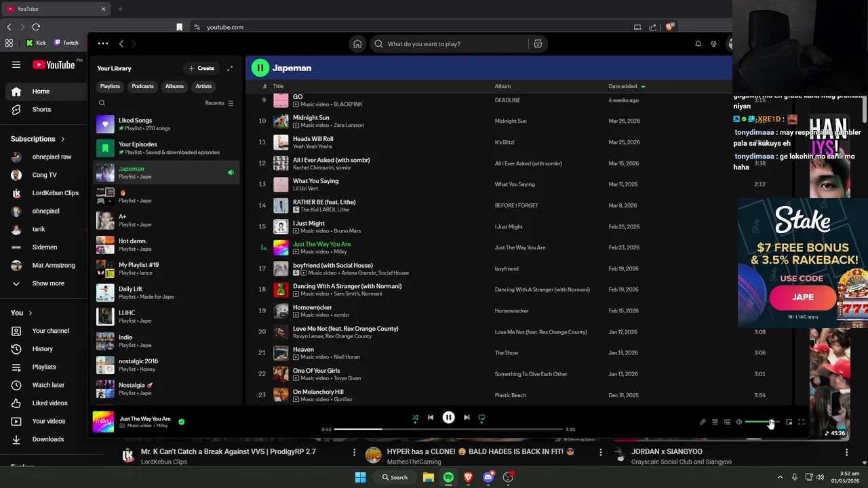This screenshot has width=868, height=488.
Task: Open Your Episodes in the library
Action: point(166,148)
